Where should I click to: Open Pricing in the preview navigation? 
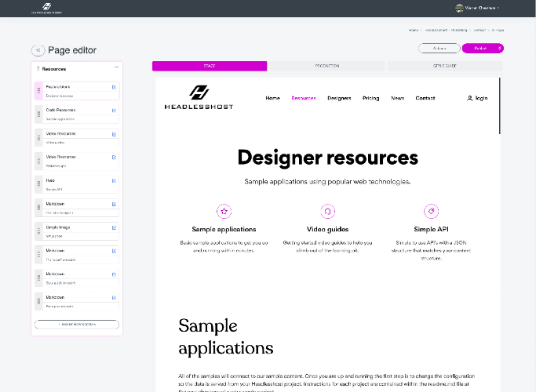click(x=371, y=98)
